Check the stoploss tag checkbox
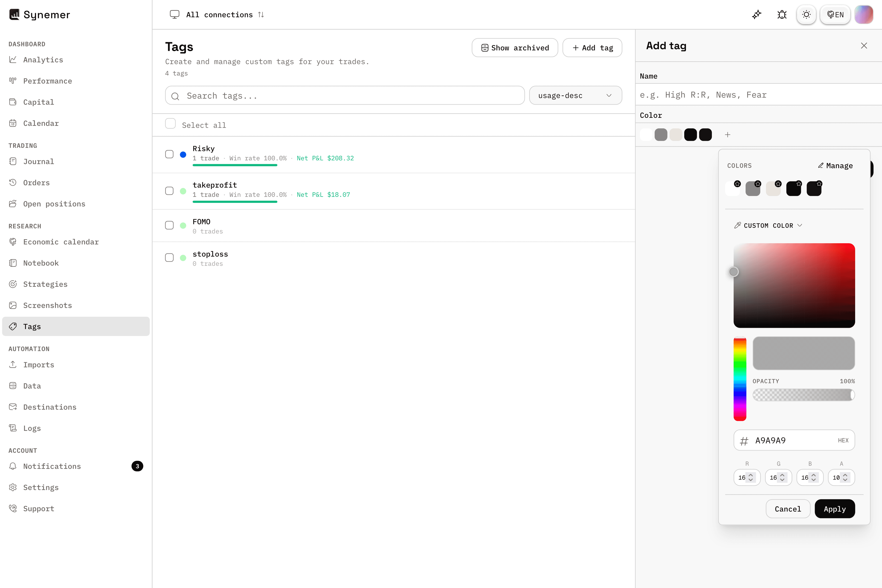882x588 pixels. click(x=170, y=258)
